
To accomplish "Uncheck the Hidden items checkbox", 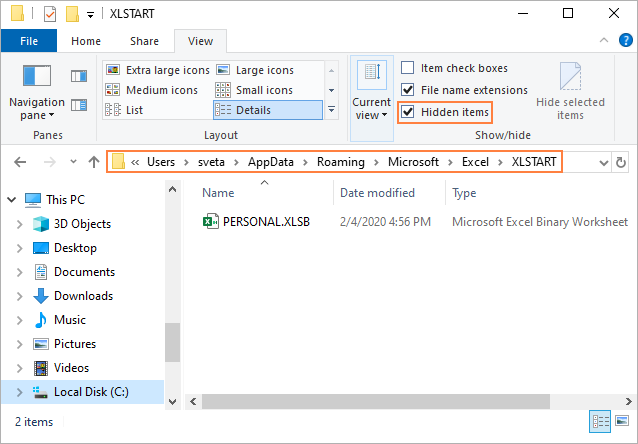I will (x=408, y=112).
